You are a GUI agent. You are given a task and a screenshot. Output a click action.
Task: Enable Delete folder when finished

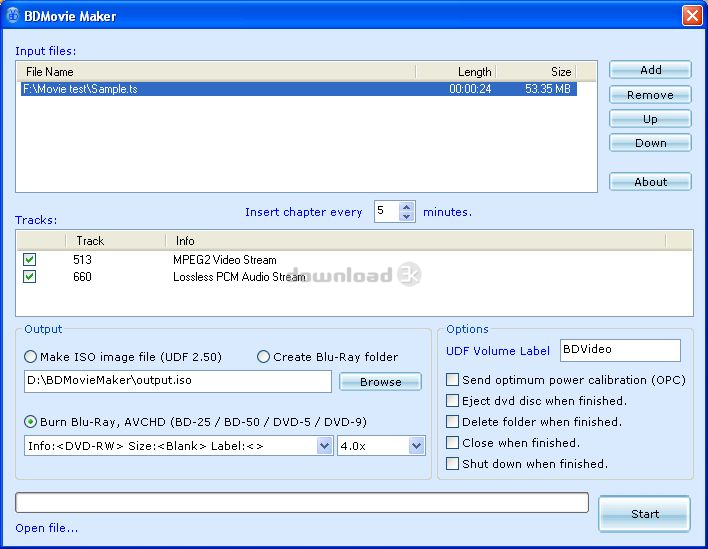pos(452,421)
